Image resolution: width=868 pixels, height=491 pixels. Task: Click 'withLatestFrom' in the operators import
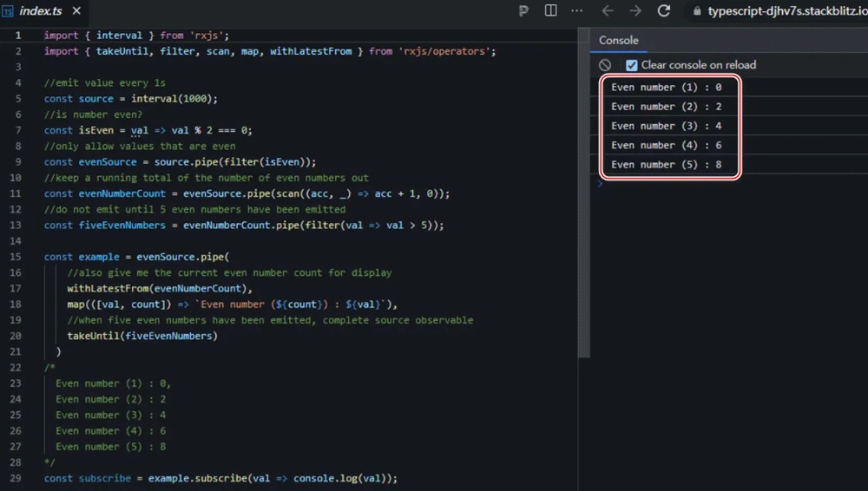click(x=311, y=51)
